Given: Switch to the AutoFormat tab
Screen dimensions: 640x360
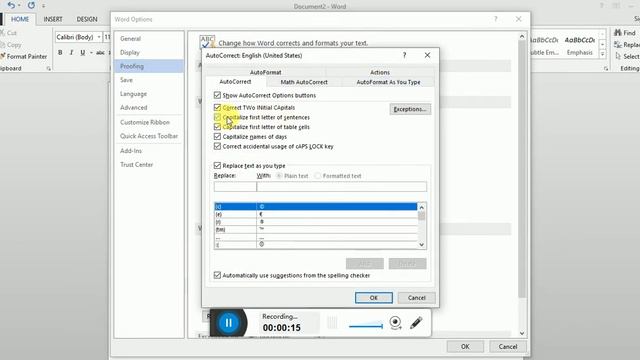Looking at the screenshot, I should pyautogui.click(x=265, y=72).
